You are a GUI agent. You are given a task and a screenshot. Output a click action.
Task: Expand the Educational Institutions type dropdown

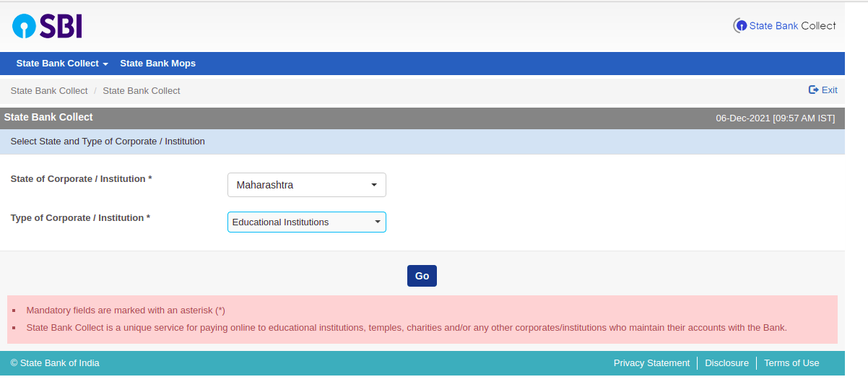[307, 222]
